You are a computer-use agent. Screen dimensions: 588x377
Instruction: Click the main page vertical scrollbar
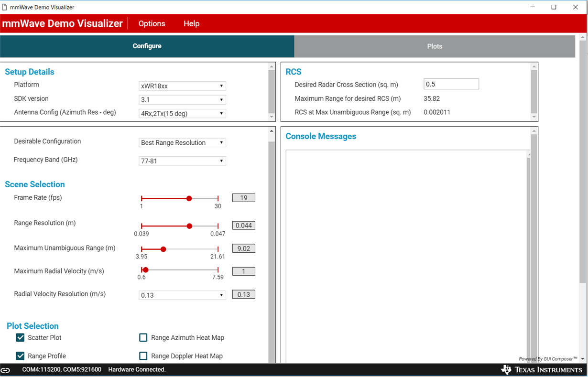(x=583, y=162)
